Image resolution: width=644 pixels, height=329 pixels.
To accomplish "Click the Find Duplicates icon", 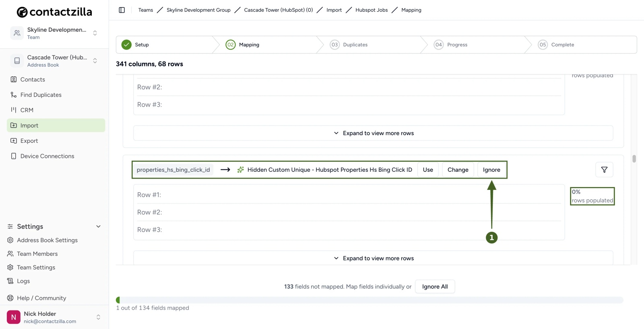I will click(14, 95).
